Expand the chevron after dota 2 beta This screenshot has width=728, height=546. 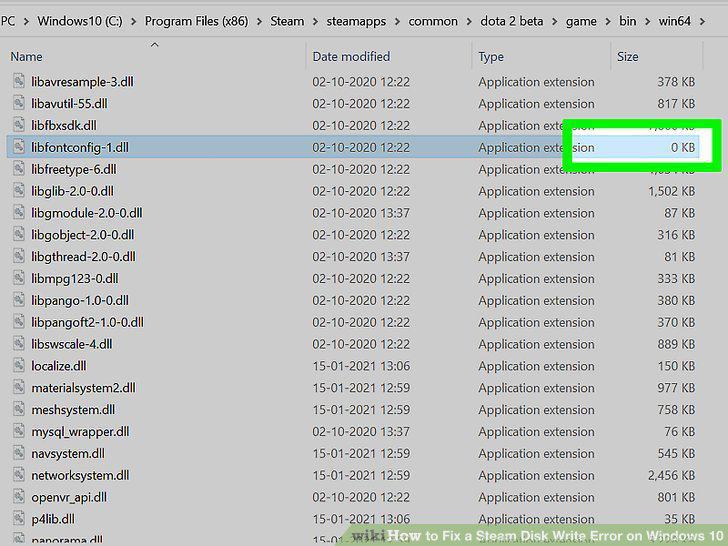click(x=554, y=21)
